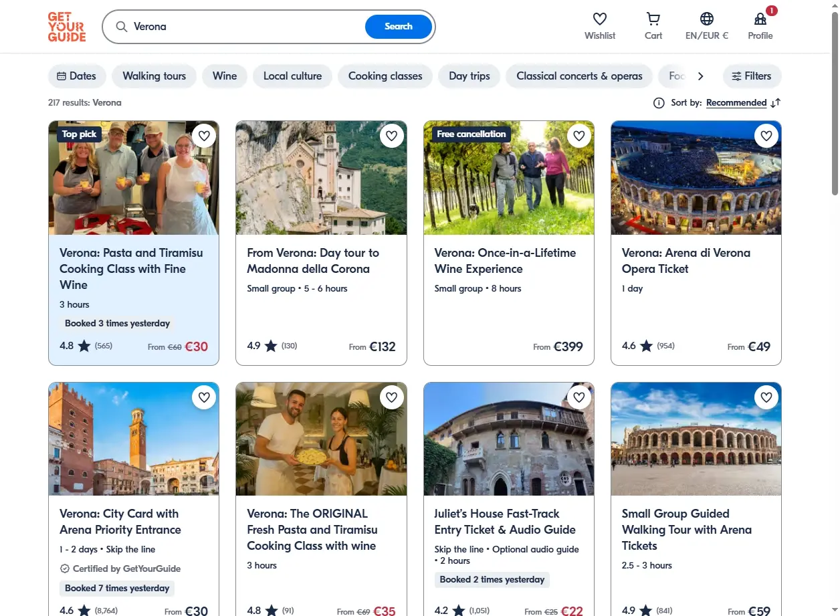Wishlist heart on Once-in-a-Lifetime Wine Experience
Image resolution: width=840 pixels, height=616 pixels.
[579, 136]
